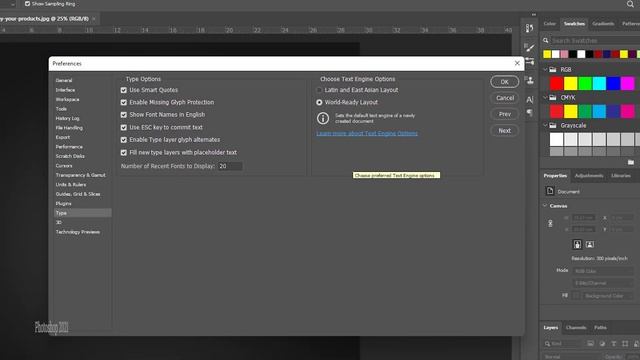This screenshot has height=360, width=640.
Task: Switch to the Gradients panel tab
Action: [603, 24]
